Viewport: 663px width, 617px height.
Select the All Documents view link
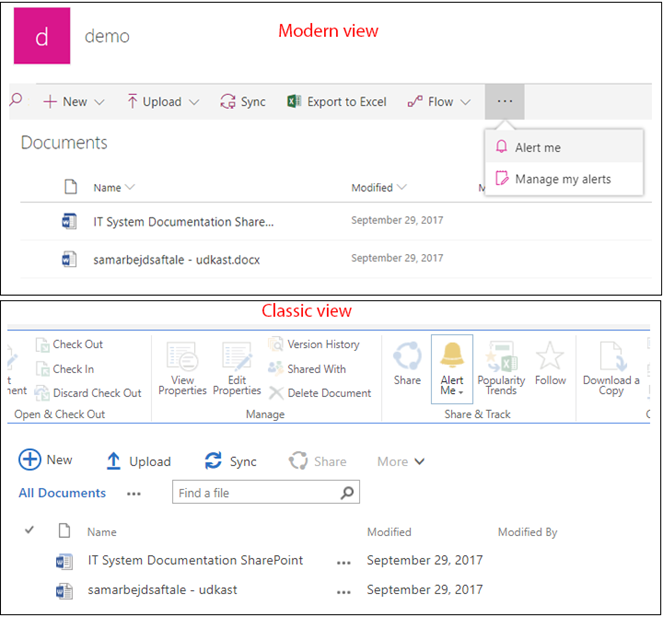[62, 493]
